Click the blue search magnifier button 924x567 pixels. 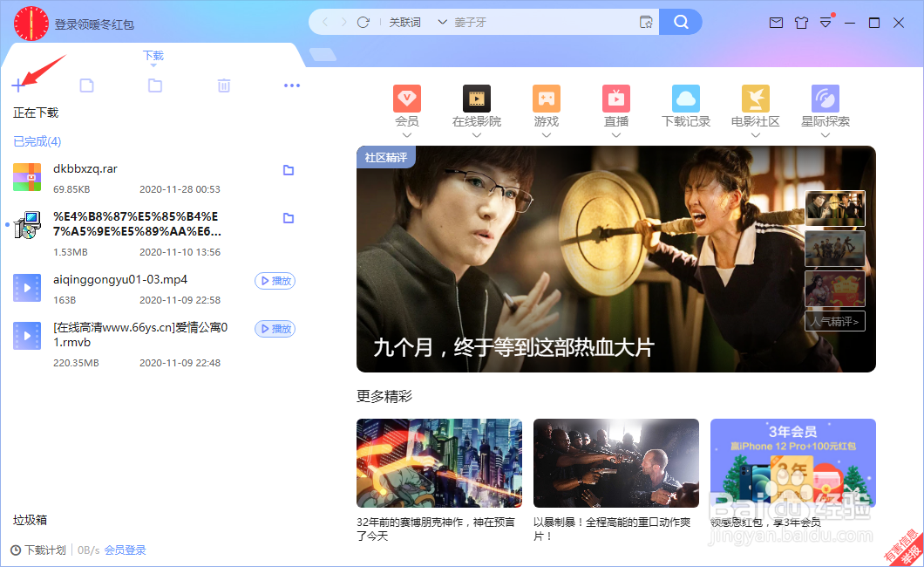(x=681, y=22)
